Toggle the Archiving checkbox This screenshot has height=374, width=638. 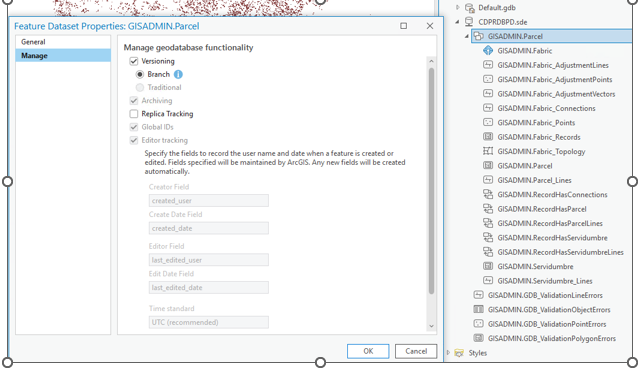click(133, 101)
